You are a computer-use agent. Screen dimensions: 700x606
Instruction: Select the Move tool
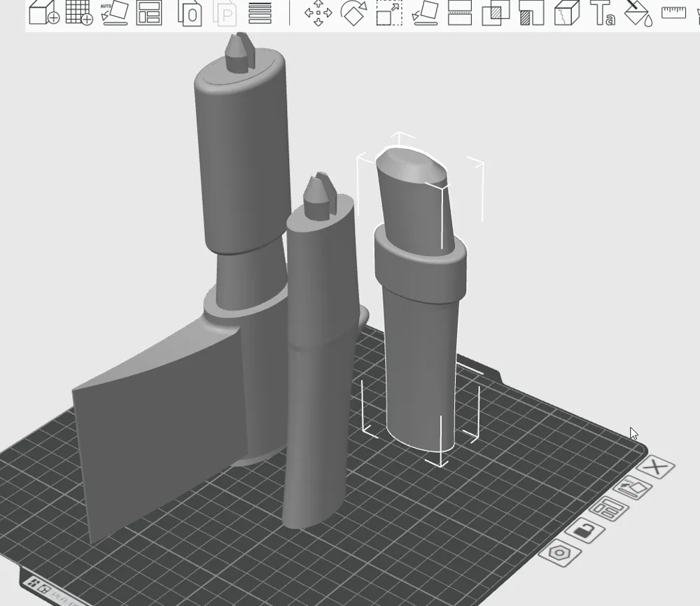[318, 13]
